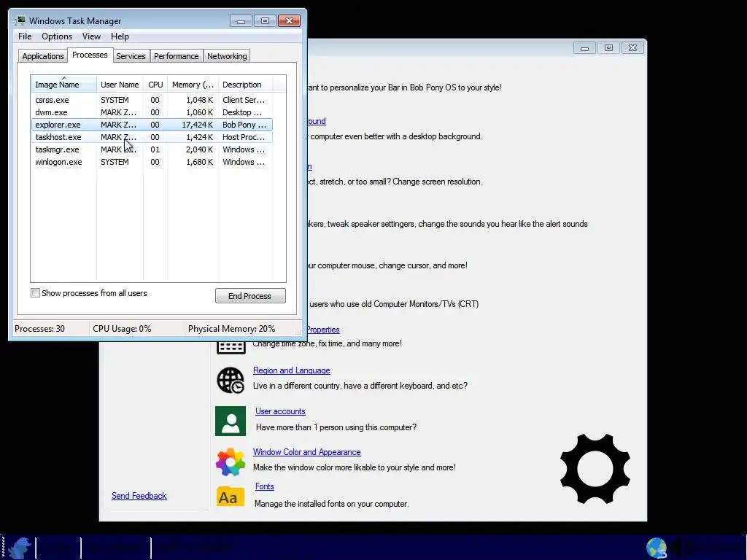Open the File menu in Task Manager
Screen dimensions: 747x560
[25, 36]
